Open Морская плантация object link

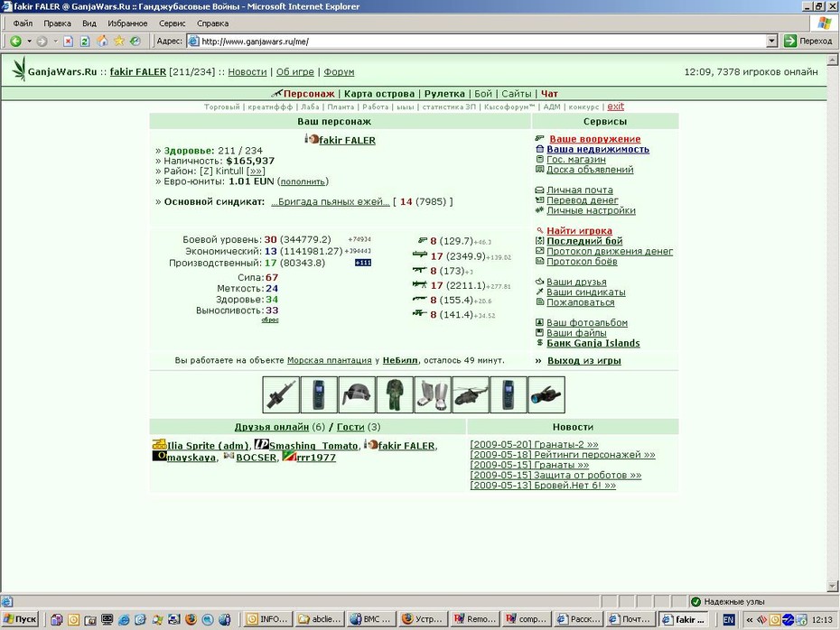[x=330, y=360]
